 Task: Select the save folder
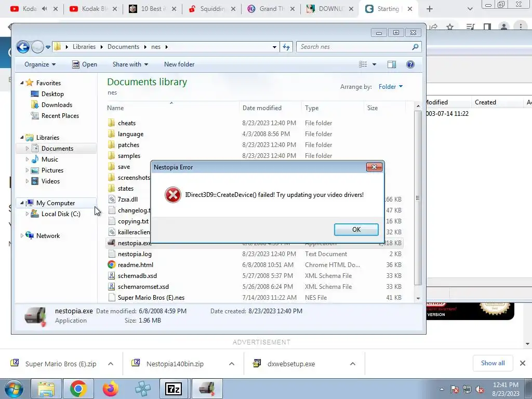point(124,167)
